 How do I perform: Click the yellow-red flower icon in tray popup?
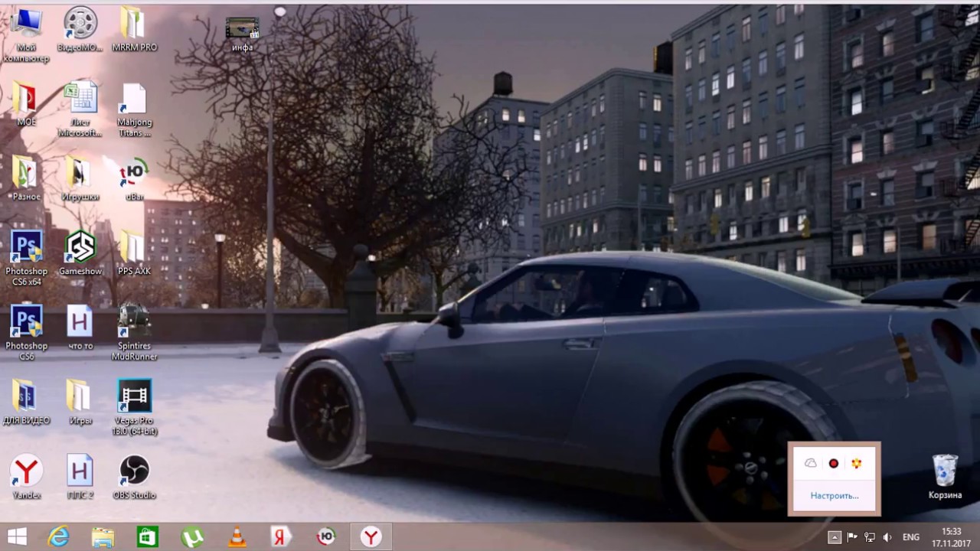point(857,463)
